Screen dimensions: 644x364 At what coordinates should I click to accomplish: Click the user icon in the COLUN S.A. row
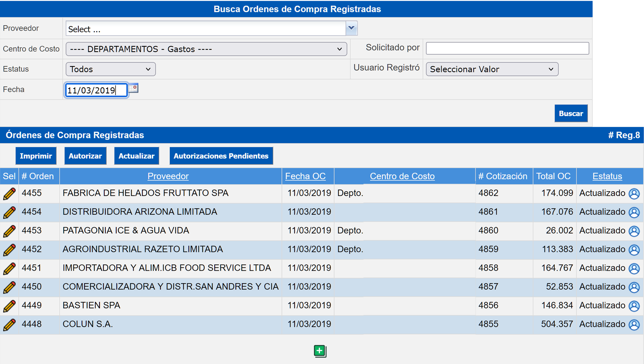point(634,324)
